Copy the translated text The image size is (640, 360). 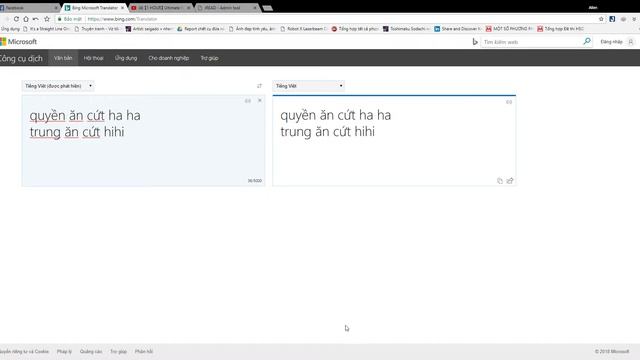(500, 181)
